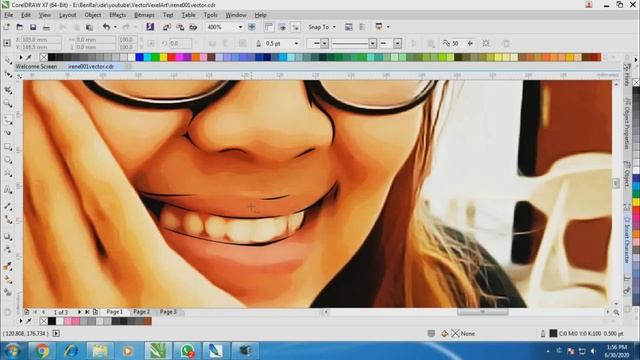Toggle Show Grid icon

282,27
